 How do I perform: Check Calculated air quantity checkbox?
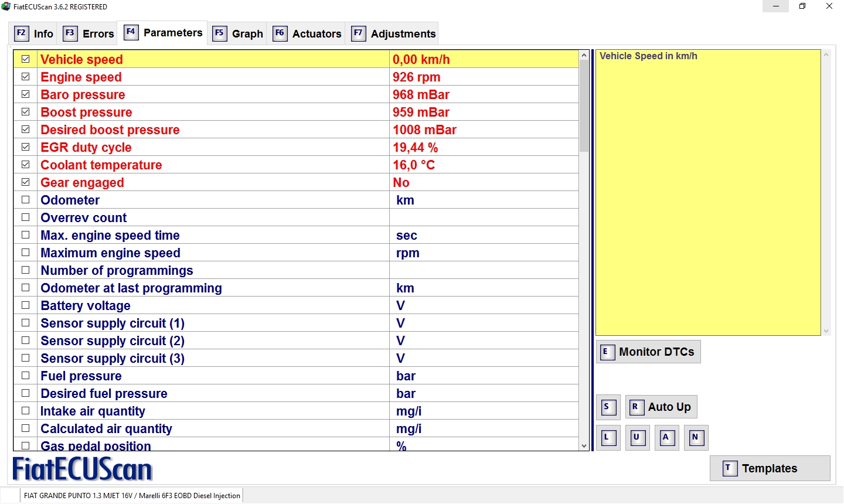click(x=26, y=428)
